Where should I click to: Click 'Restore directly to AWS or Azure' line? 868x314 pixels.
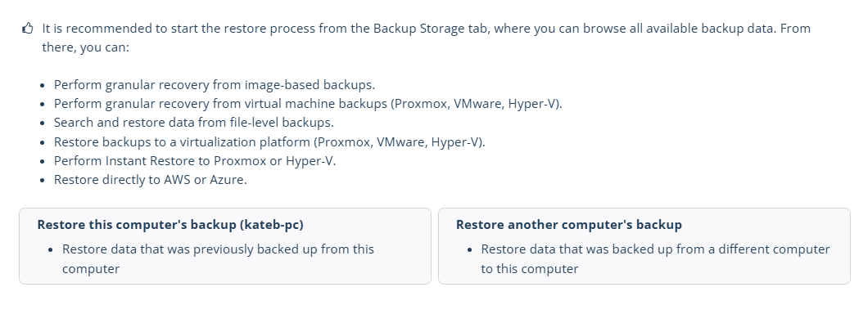[151, 180]
